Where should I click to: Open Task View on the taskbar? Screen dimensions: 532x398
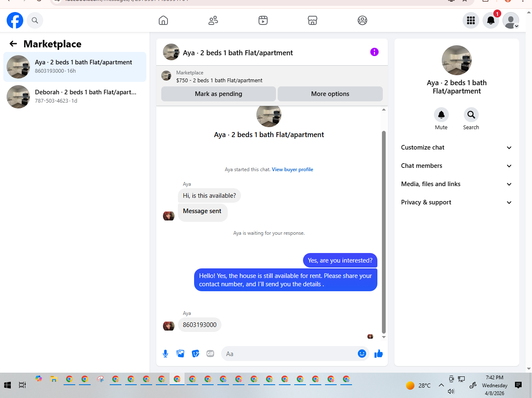[x=22, y=385]
